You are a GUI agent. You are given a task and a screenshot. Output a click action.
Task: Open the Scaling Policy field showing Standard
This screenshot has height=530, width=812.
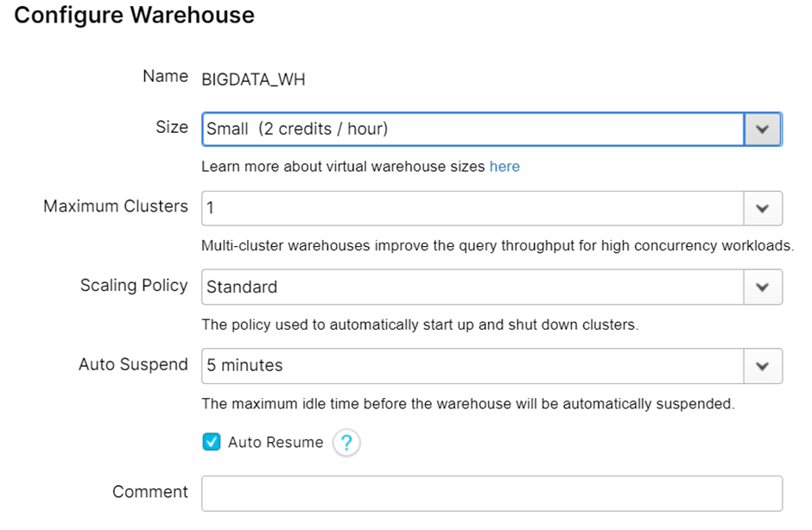click(472, 287)
